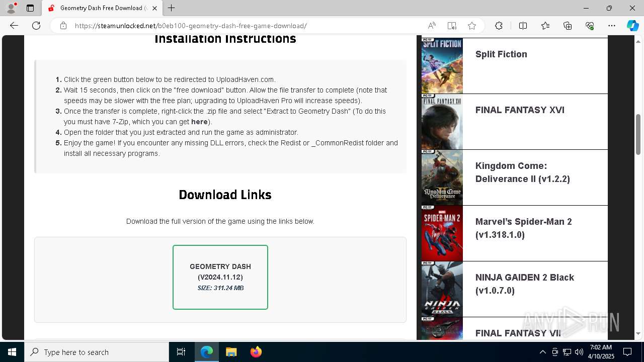Click the Spider-Man 2 cover thumbnail
The height and width of the screenshot is (362, 644).
(442, 233)
